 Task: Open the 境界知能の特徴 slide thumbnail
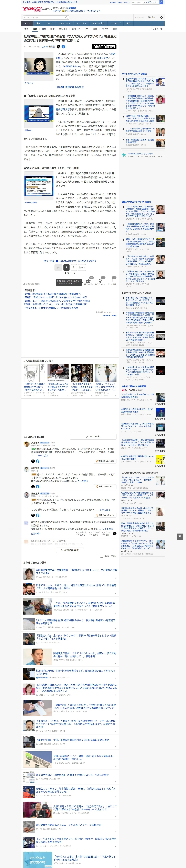coord(39,186)
